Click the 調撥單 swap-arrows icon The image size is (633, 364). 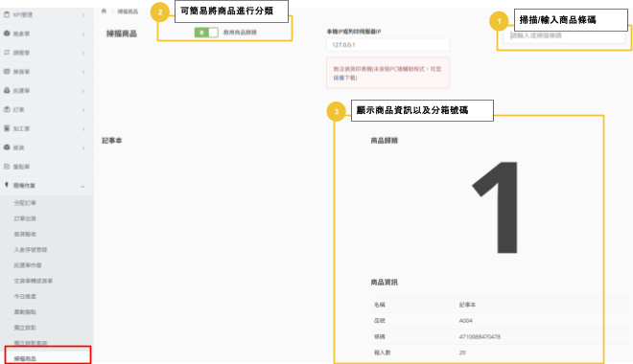click(7, 53)
